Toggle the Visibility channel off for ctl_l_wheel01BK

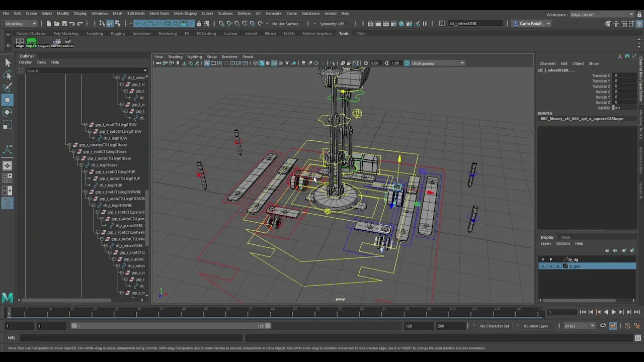click(617, 108)
